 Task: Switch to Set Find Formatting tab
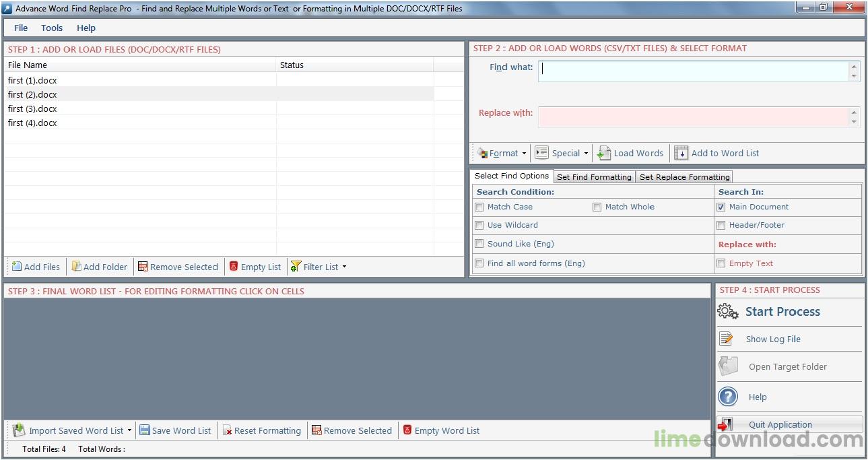click(594, 177)
